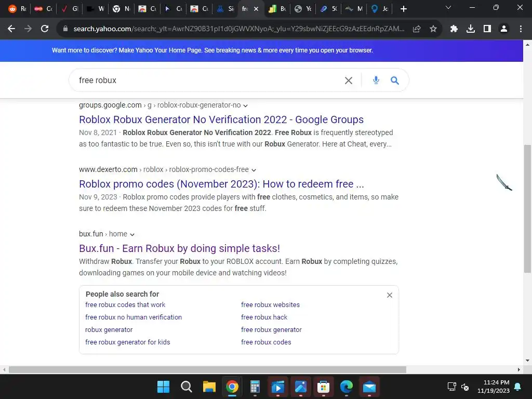Bookmark this page with the star icon
Image resolution: width=532 pixels, height=399 pixels.
(433, 29)
